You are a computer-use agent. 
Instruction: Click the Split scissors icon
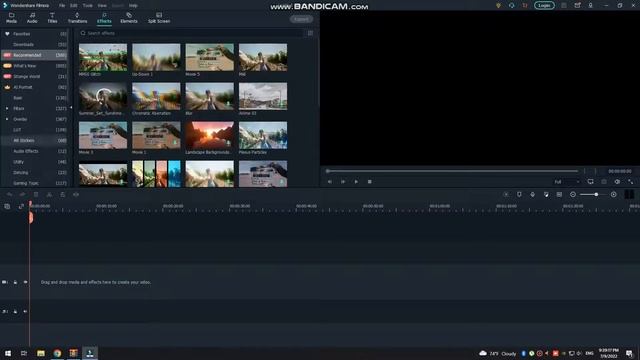(x=49, y=195)
